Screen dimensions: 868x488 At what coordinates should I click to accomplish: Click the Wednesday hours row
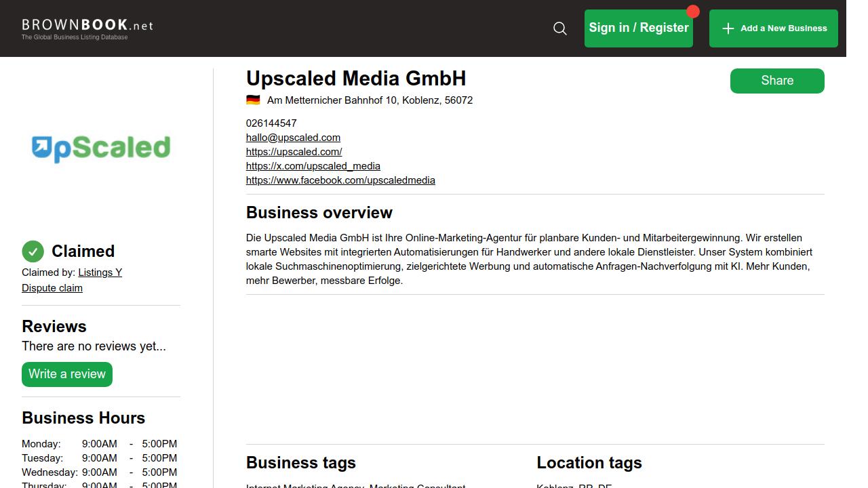tap(100, 472)
